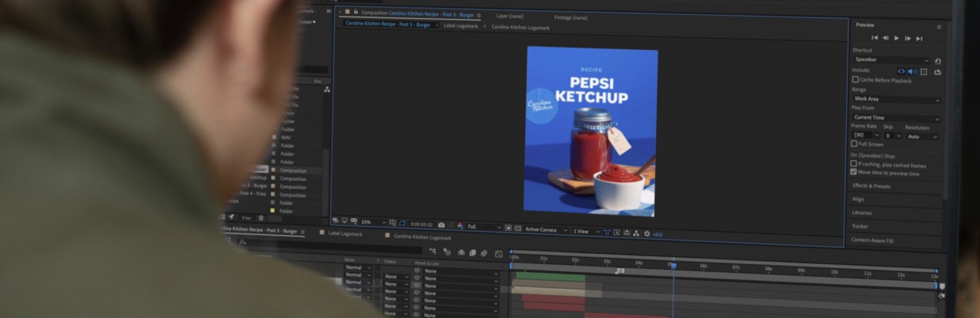Select the green layer bar in timeline

click(x=550, y=277)
